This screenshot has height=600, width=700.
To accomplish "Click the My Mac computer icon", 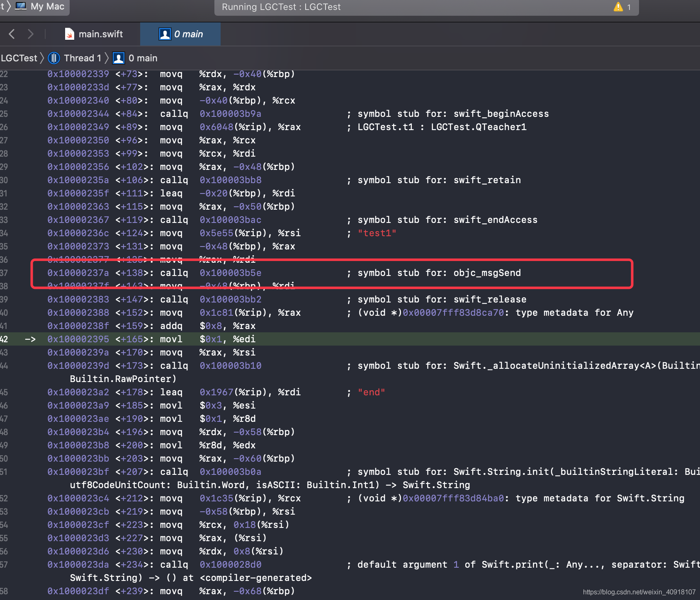I will point(21,6).
